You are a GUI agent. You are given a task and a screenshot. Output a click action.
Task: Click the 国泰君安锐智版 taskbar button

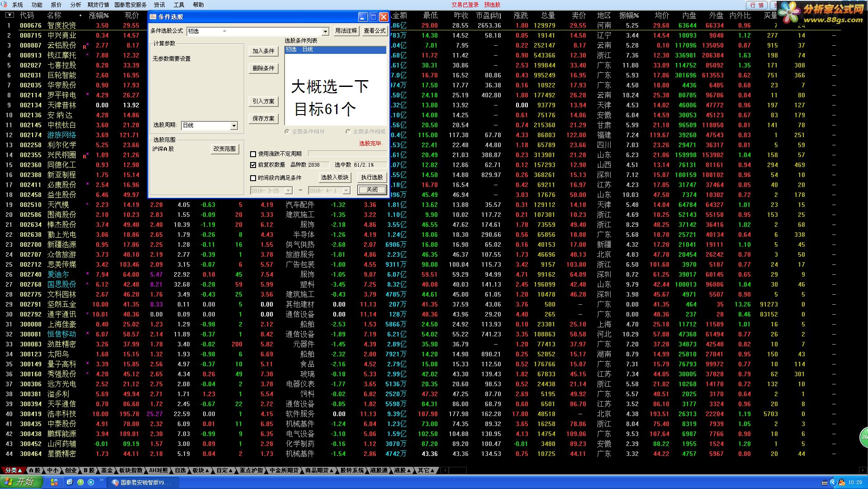[144, 483]
